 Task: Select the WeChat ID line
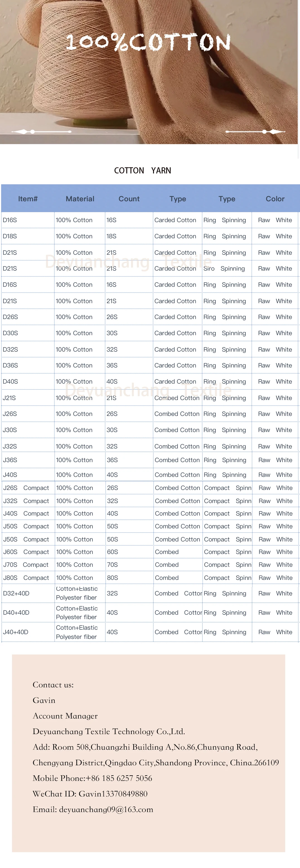click(x=90, y=794)
